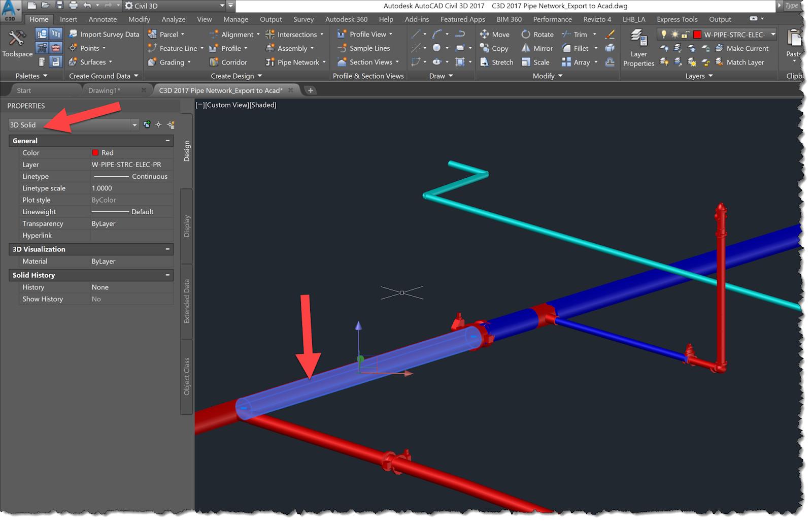Open a new drawing tab with plus

pos(311,90)
